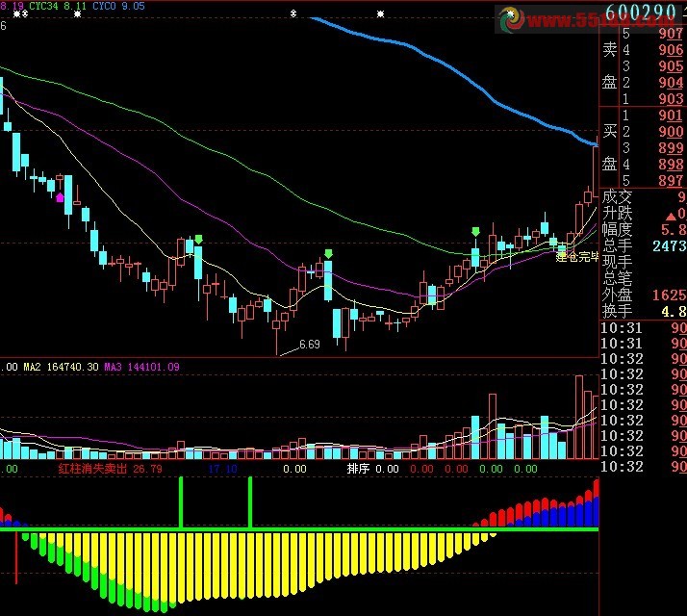Click the MA3 144101.09 volume label
The width and height of the screenshot is (687, 616).
tap(142, 366)
